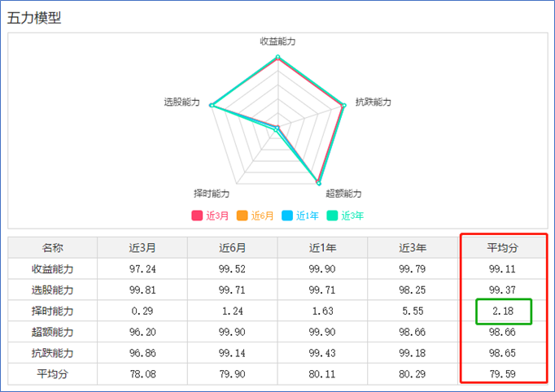
Task: Select the 收益能力 row label
Action: (x=53, y=269)
